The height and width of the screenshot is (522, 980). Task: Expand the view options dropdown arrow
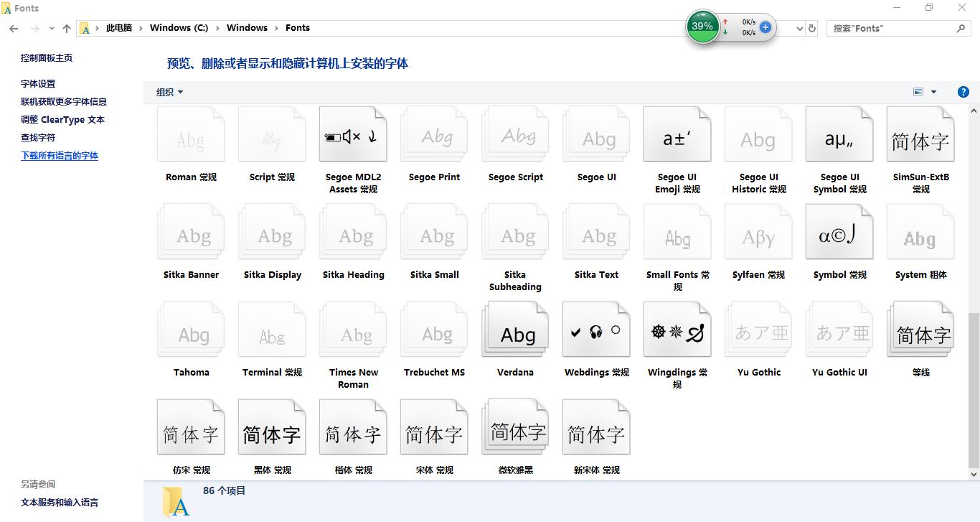(933, 92)
